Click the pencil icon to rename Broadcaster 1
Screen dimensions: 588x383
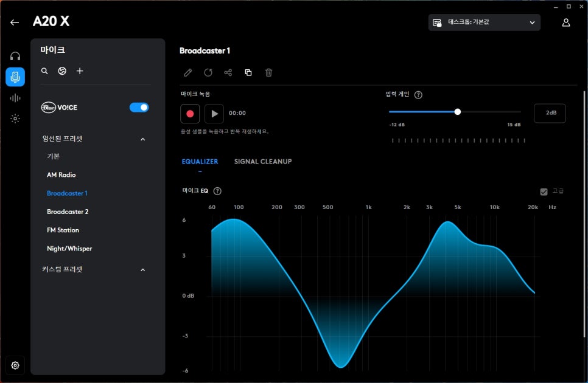188,73
